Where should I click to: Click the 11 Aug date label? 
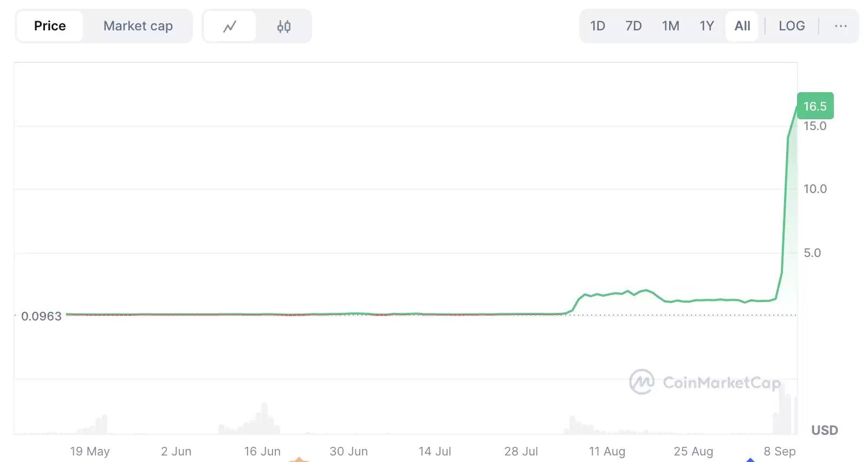click(x=607, y=451)
